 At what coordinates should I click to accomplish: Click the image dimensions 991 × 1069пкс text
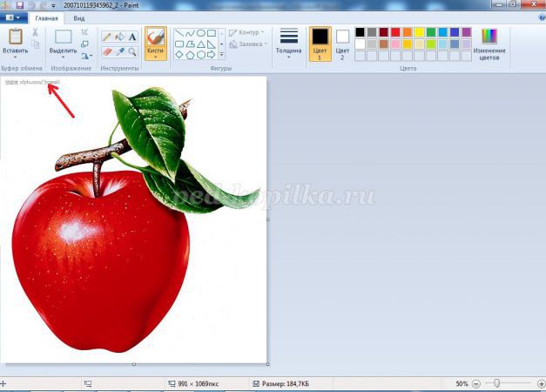pyautogui.click(x=199, y=383)
